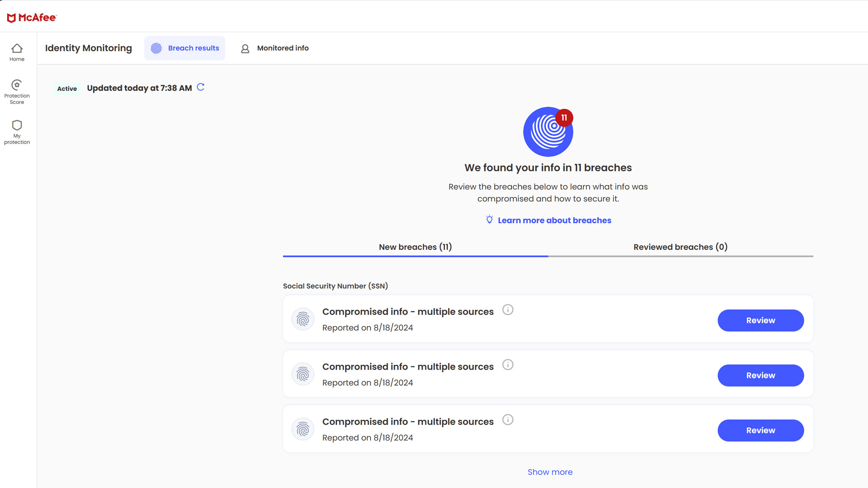Click the large fingerprint badge showing 11
Image resolution: width=868 pixels, height=488 pixels.
click(548, 132)
